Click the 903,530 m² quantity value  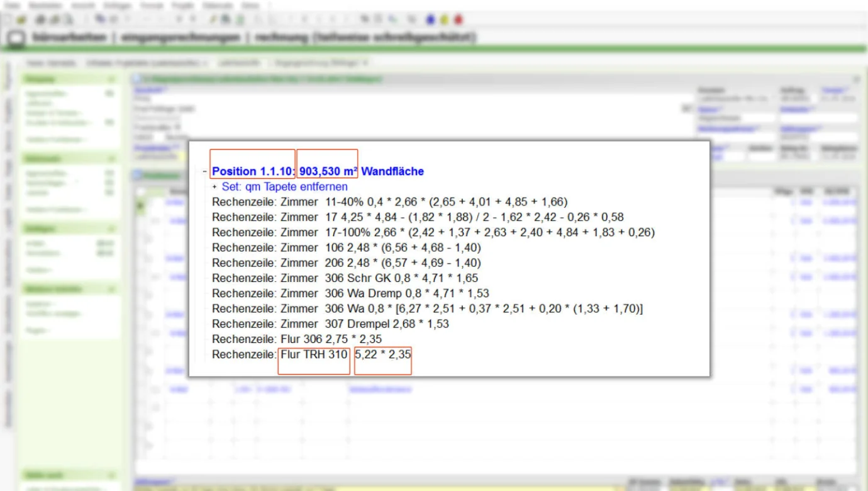click(327, 171)
